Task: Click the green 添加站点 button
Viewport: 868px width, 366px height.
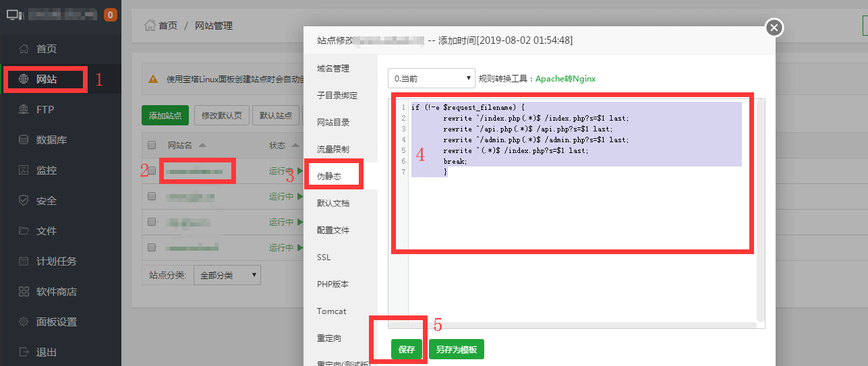Action: 165,115
